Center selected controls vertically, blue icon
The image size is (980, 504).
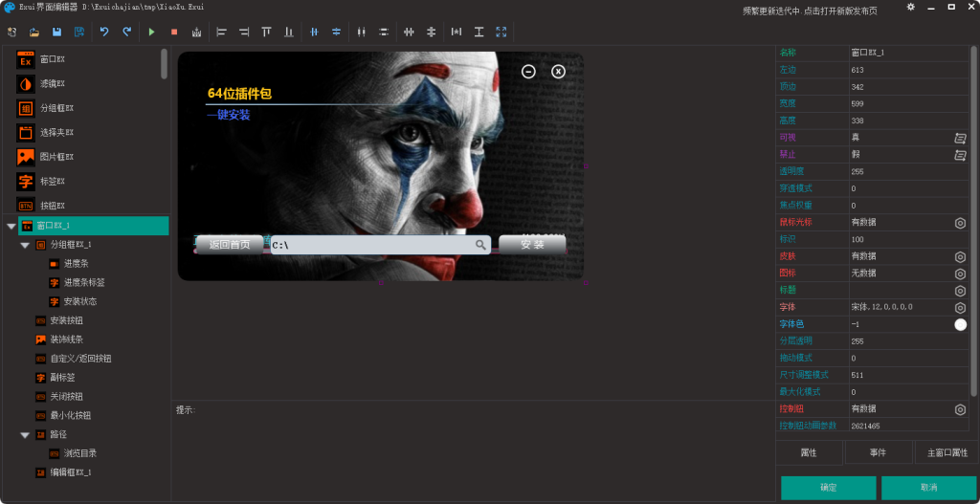336,32
